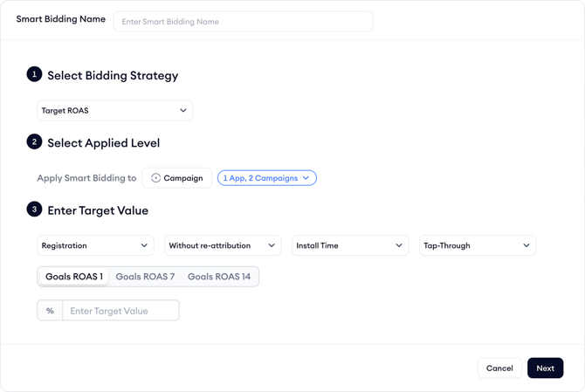Open the Target ROAS strategy dropdown
Viewport: 585px width, 392px height.
114,111
